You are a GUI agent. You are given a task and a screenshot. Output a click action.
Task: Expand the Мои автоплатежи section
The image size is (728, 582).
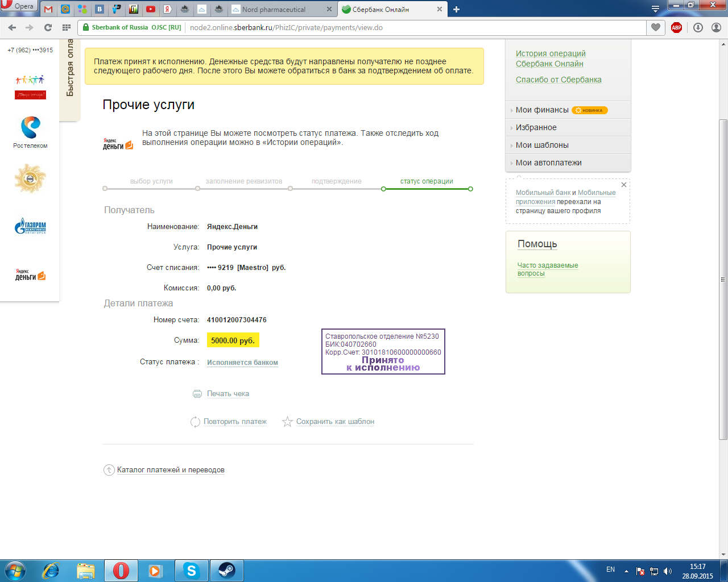548,163
